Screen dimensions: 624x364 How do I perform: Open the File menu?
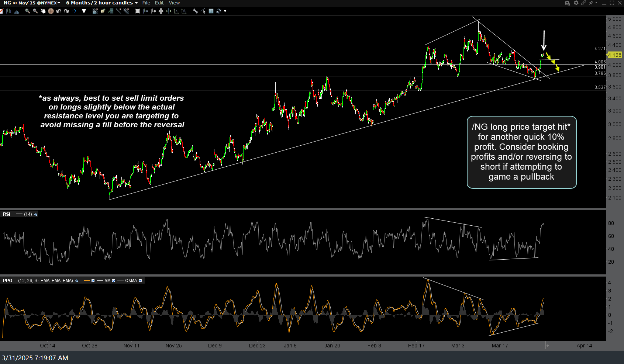pos(146,3)
